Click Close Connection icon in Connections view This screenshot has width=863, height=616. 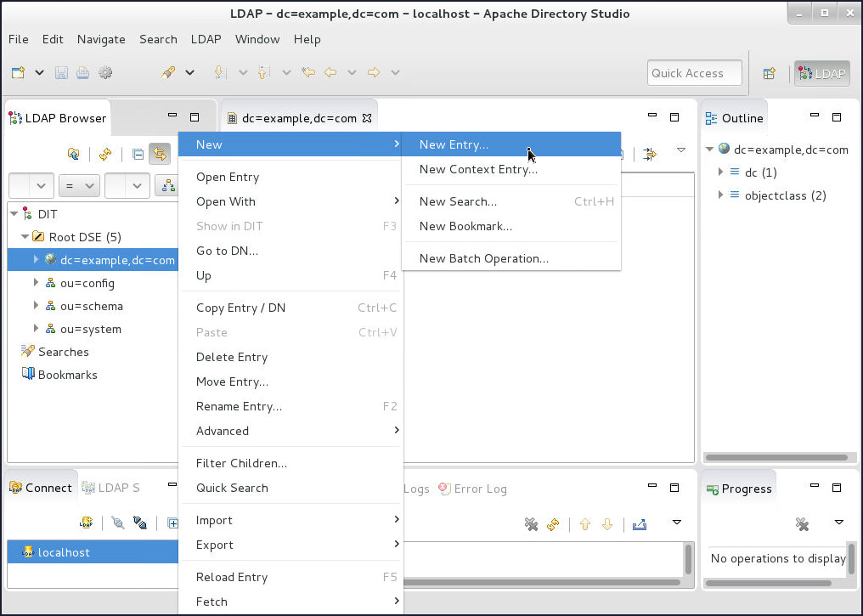point(140,523)
